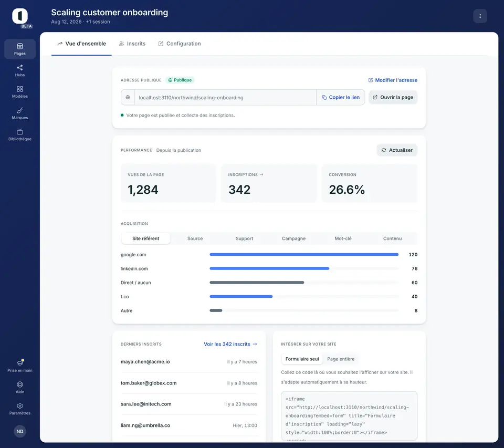
Task: Open the three-dot more options menu
Action: [480, 16]
